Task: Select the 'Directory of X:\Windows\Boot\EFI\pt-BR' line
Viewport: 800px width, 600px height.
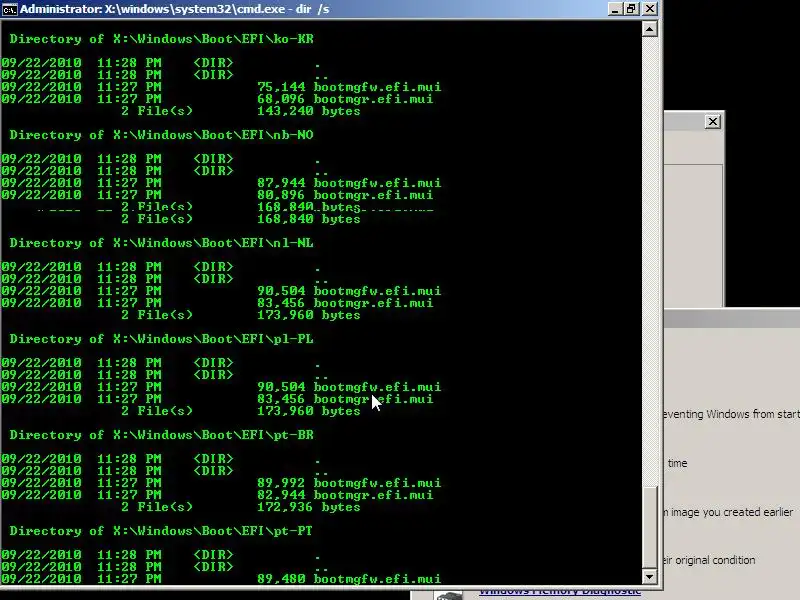Action: (161, 435)
